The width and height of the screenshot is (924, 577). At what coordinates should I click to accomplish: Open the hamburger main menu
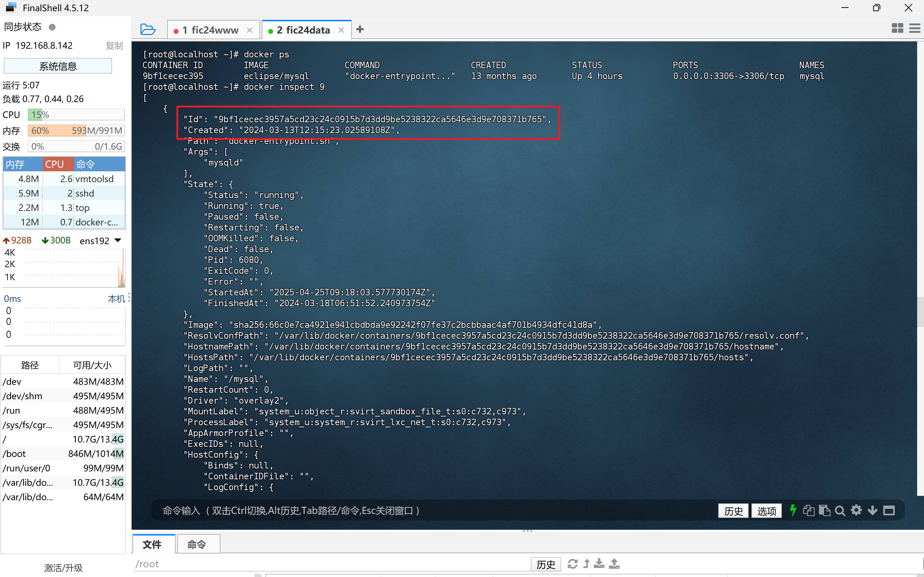(x=915, y=28)
